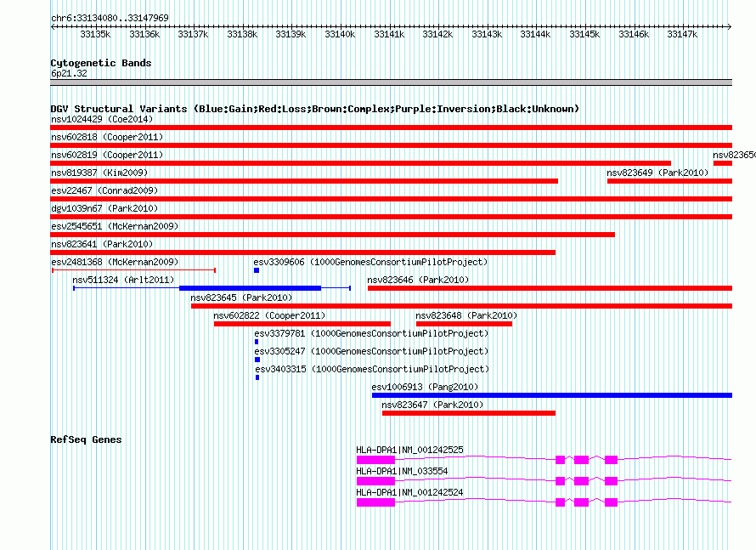
Task: Click the esv3309606 blue gain marker
Action: 257,270
